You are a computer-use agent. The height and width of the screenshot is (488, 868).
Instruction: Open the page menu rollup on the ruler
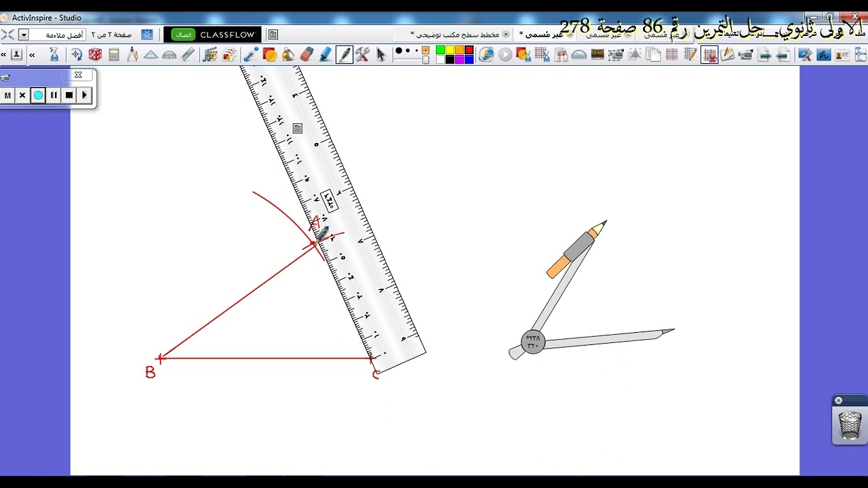click(x=297, y=128)
